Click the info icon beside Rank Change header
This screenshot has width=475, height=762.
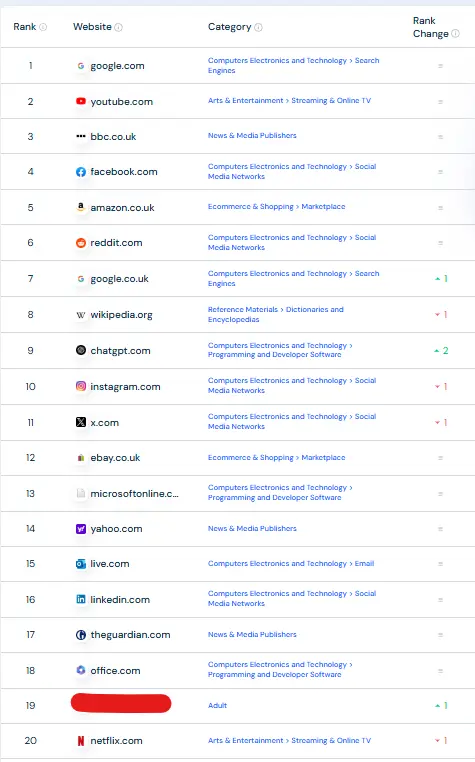tap(455, 34)
